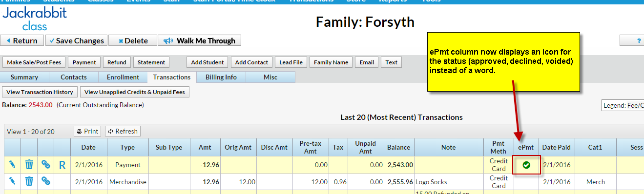Sort by Unpaid Amt column header
Screen dimensions: 644x194
[365, 147]
